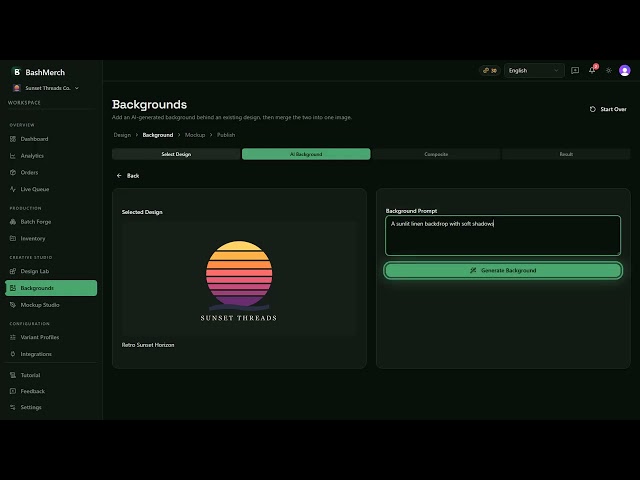Open the notifications bell
The width and height of the screenshot is (640, 480).
pos(592,71)
